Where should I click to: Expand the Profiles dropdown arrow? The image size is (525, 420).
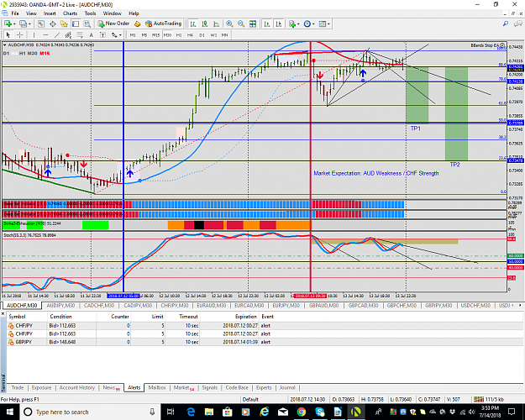tap(29, 24)
